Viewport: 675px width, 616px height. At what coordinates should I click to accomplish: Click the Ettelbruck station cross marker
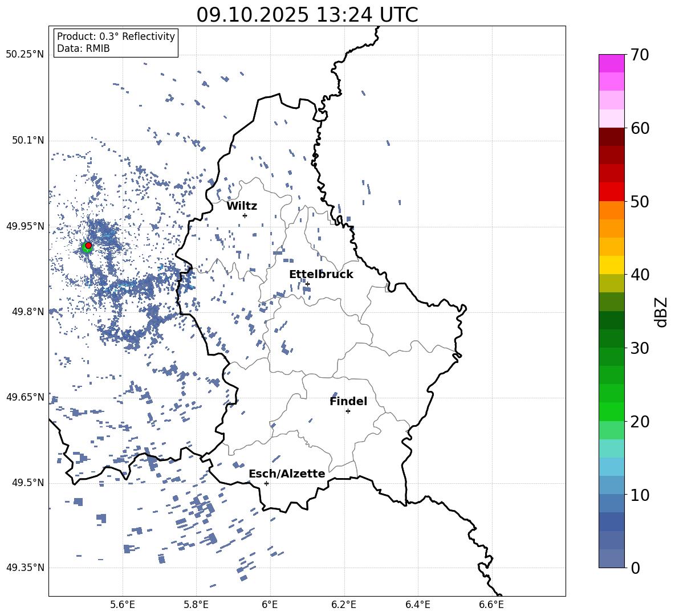(x=307, y=284)
